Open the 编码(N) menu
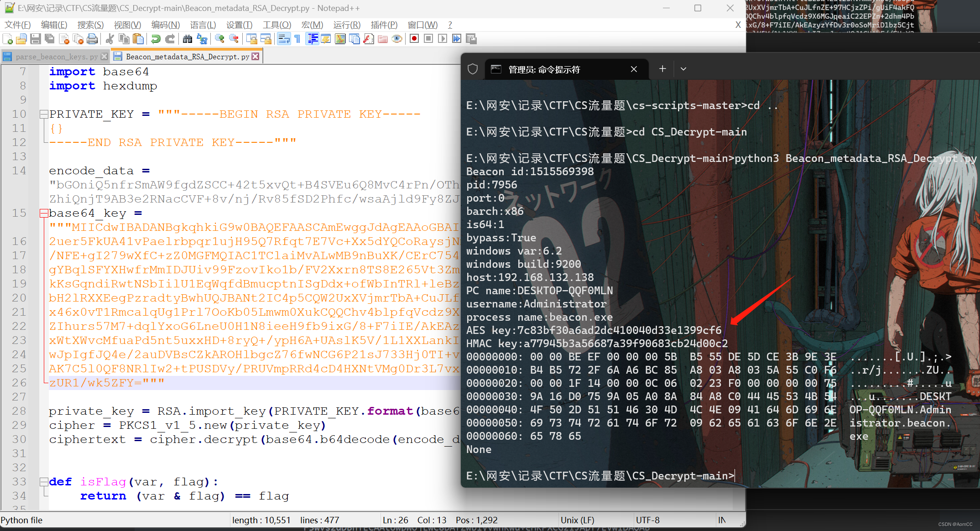 tap(166, 25)
